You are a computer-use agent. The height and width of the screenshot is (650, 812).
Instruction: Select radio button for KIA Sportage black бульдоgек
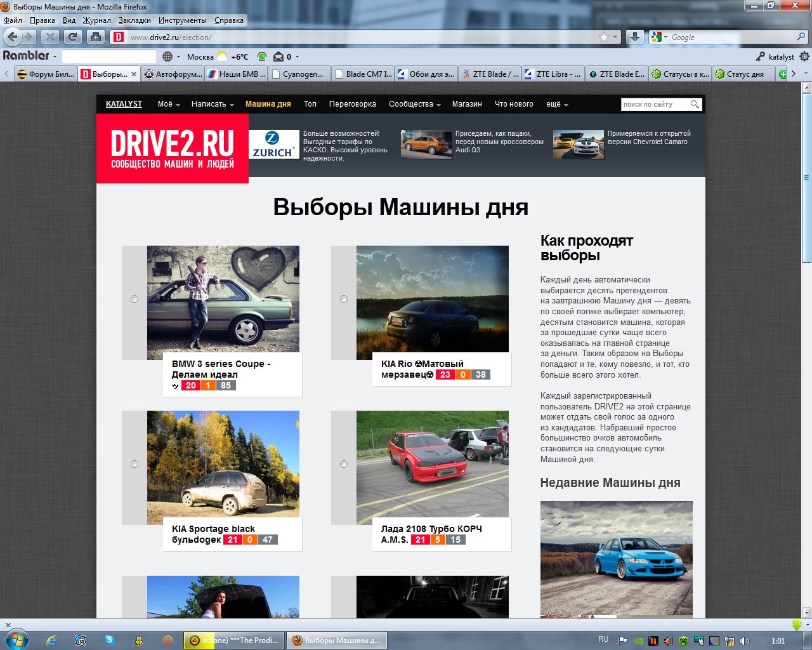click(x=134, y=464)
